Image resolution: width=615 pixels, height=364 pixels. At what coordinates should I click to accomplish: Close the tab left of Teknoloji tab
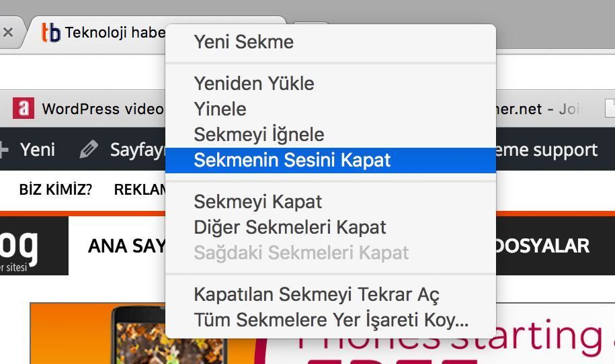[x=8, y=32]
